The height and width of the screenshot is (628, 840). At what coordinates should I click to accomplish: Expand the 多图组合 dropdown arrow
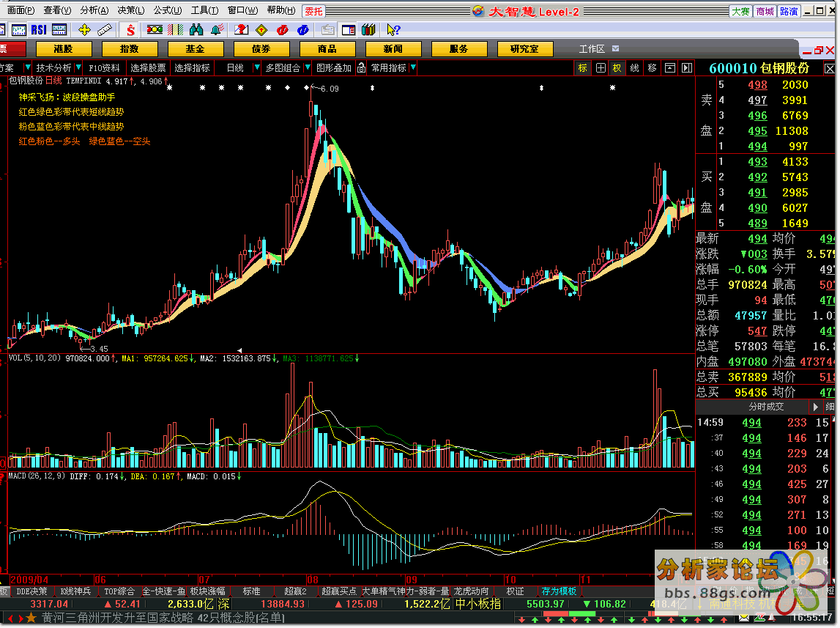308,67
